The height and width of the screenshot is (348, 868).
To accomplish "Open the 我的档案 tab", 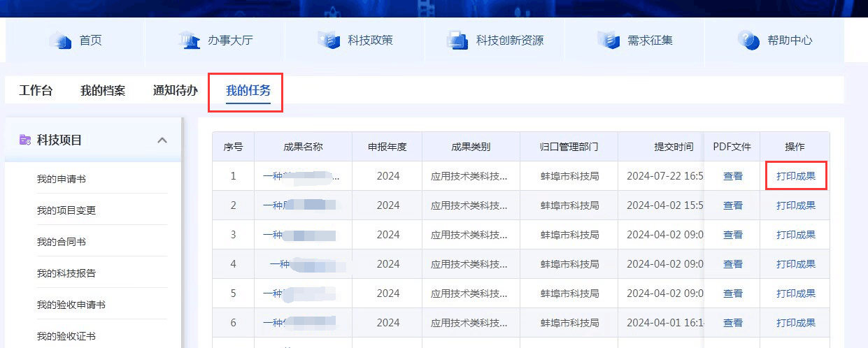I will coord(103,90).
